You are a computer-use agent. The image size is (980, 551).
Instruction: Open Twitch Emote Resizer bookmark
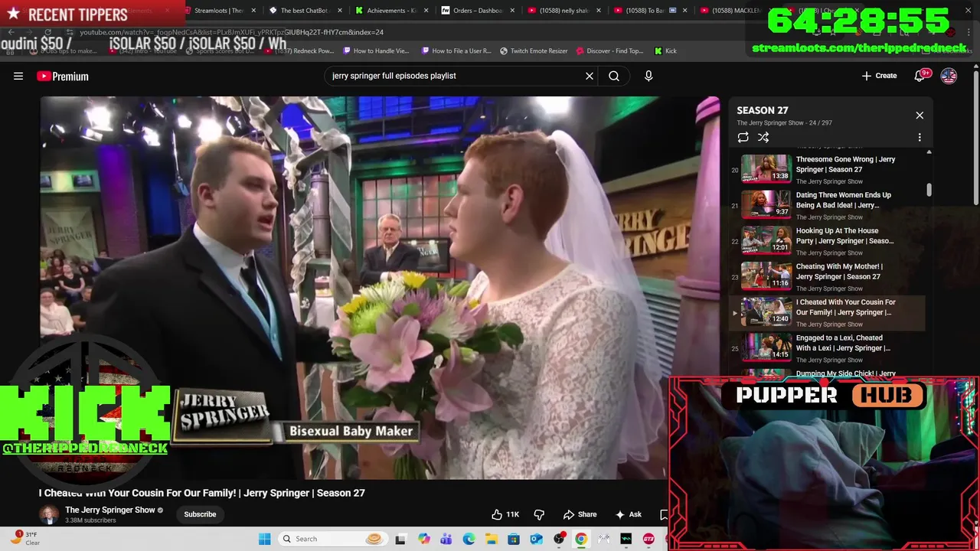534,51
